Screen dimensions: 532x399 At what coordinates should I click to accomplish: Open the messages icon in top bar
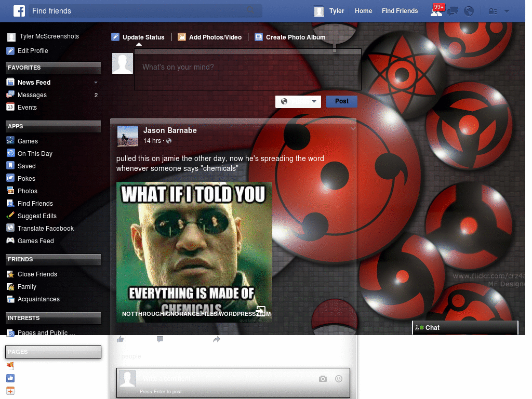tap(453, 11)
